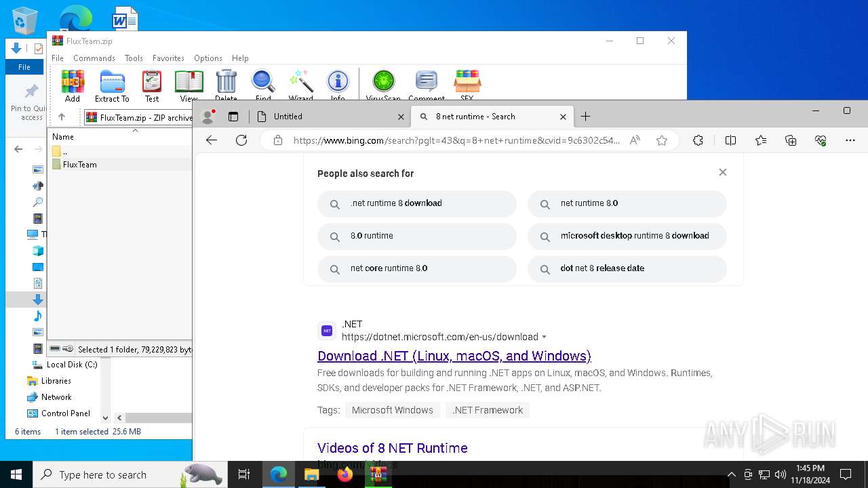This screenshot has height=488, width=868.
Task: Add this page to favorites star
Action: 662,140
